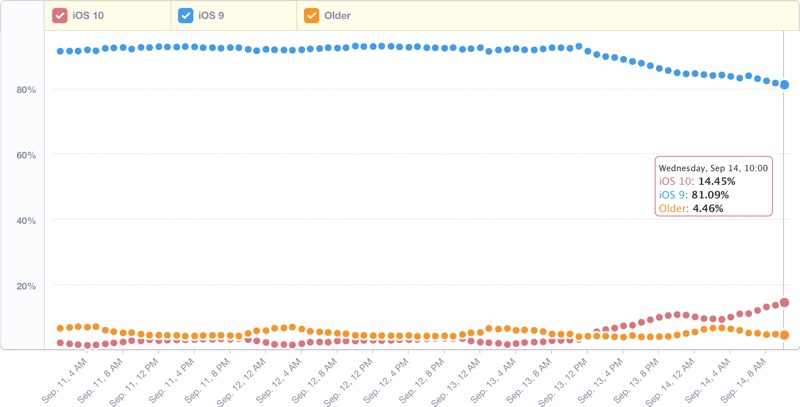Image resolution: width=800 pixels, height=407 pixels.
Task: Click the iOS 9 81.09% tooltip row
Action: point(694,195)
